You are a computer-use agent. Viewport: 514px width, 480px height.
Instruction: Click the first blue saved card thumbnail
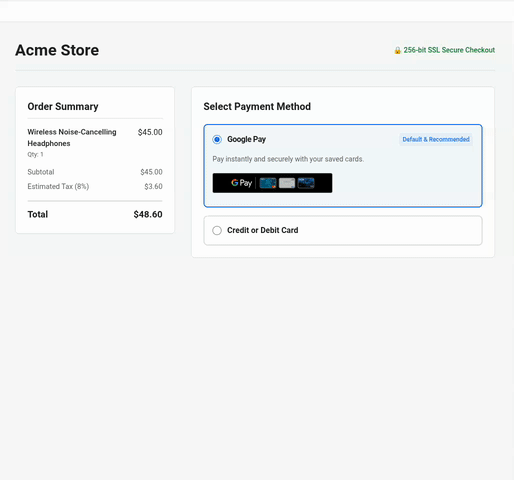coord(268,183)
